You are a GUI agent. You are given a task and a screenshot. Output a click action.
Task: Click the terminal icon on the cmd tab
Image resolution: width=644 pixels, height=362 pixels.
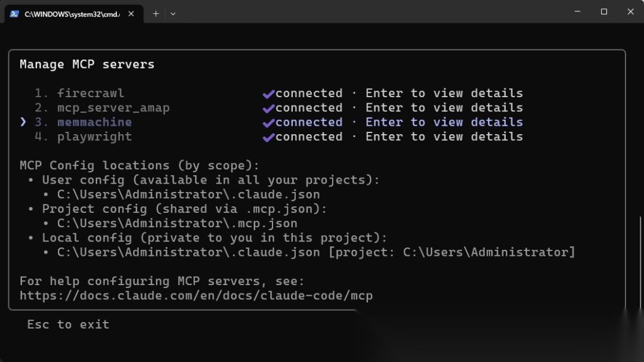[x=14, y=14]
